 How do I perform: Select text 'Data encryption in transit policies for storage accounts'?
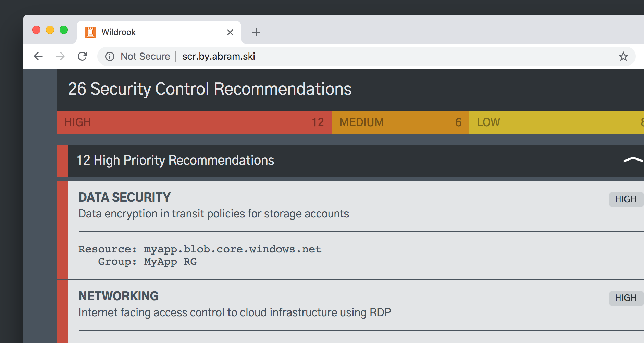pos(214,214)
